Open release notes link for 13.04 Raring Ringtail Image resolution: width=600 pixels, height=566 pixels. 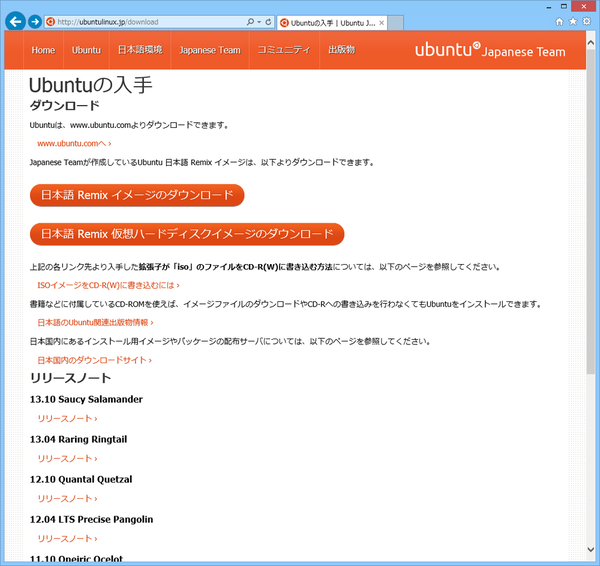click(67, 458)
